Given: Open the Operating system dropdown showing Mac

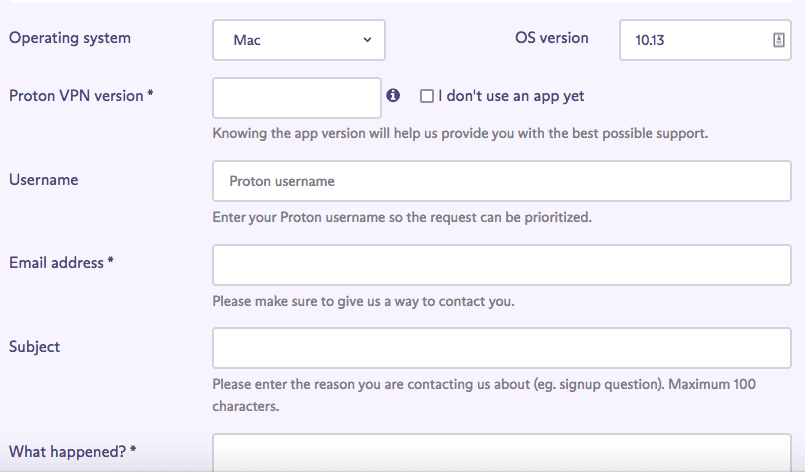Looking at the screenshot, I should tap(298, 40).
